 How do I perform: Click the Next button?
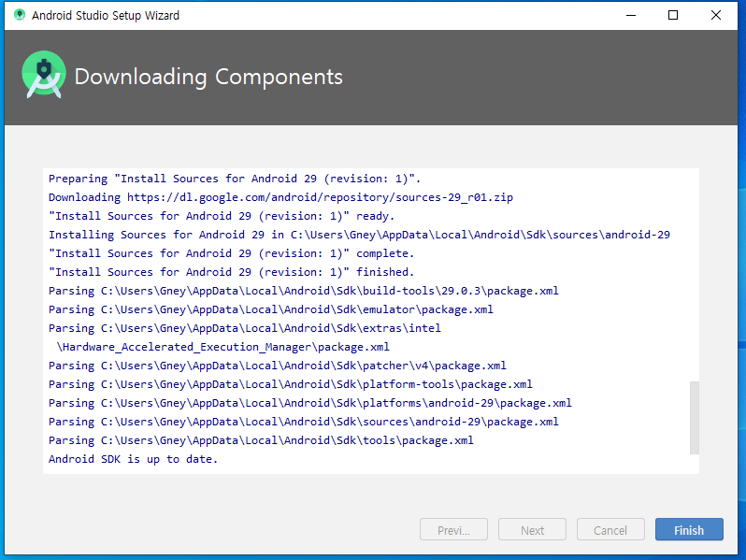click(532, 529)
